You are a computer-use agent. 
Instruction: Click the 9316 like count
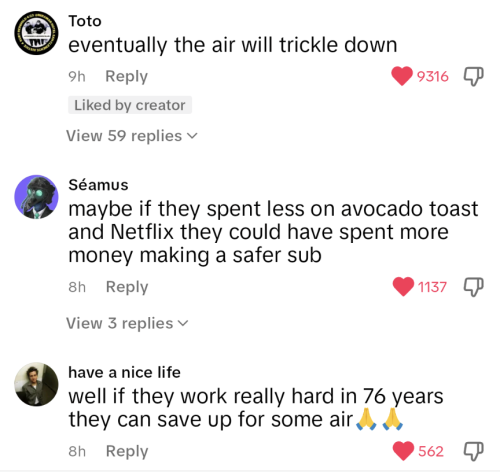click(433, 77)
